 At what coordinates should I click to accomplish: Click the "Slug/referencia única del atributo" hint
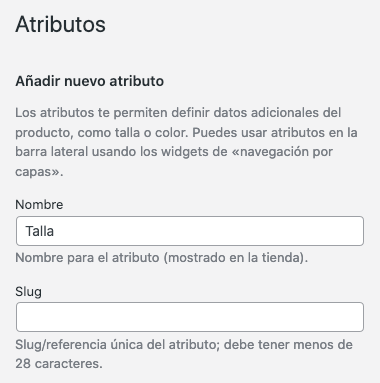[117, 344]
